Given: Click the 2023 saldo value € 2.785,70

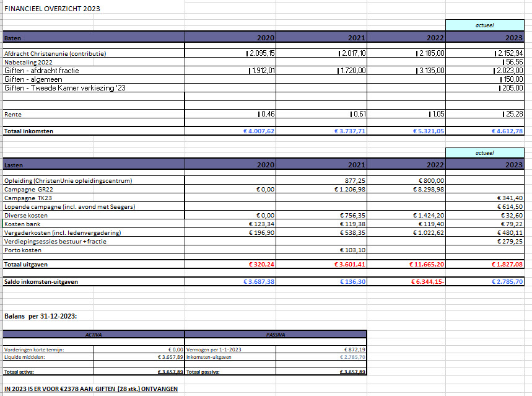Looking at the screenshot, I should pyautogui.click(x=507, y=281).
